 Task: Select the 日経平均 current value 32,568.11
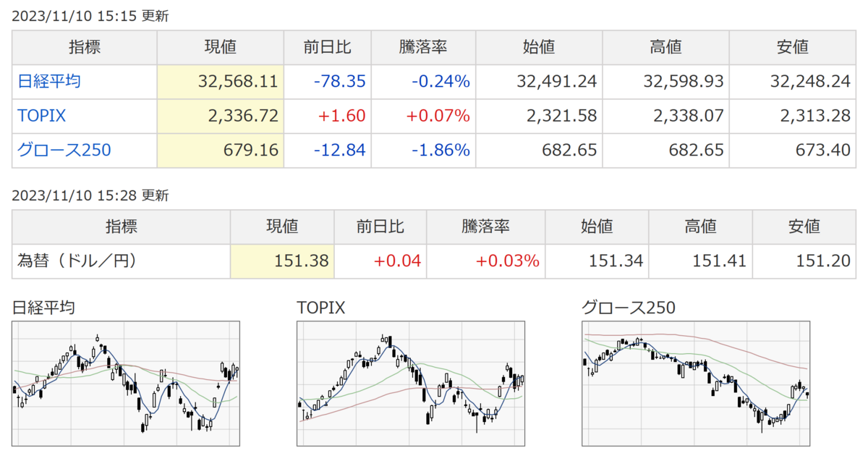238,82
